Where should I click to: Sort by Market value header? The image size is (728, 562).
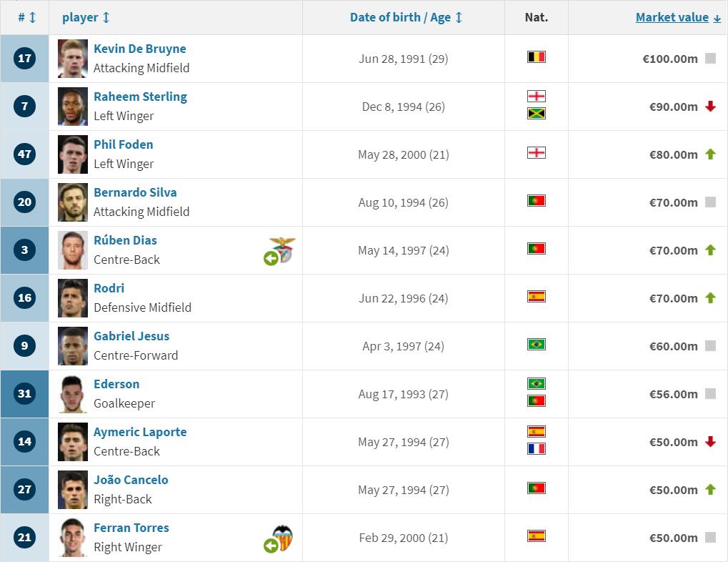(678, 18)
